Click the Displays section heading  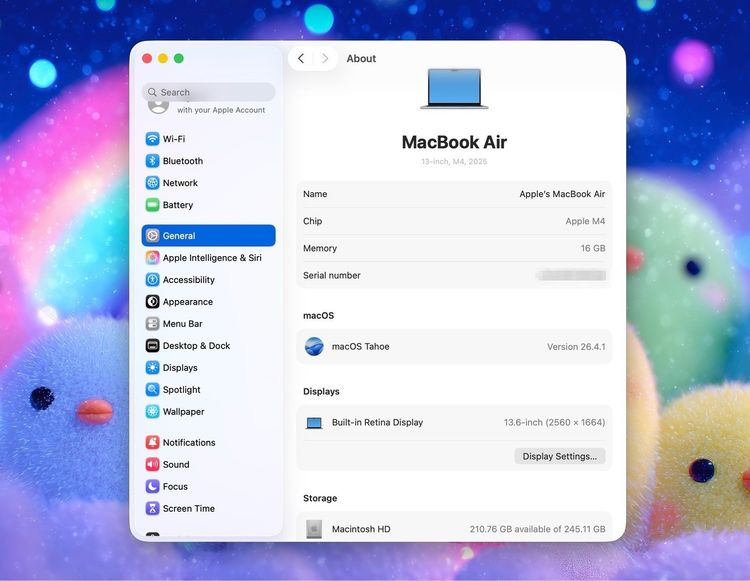pos(321,391)
